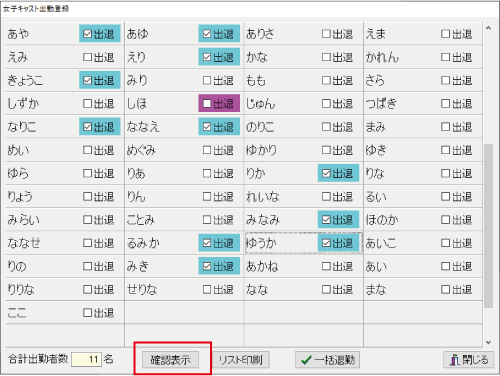The width and height of the screenshot is (500, 376).
Task: Select cast name りん
Action: pos(136,197)
